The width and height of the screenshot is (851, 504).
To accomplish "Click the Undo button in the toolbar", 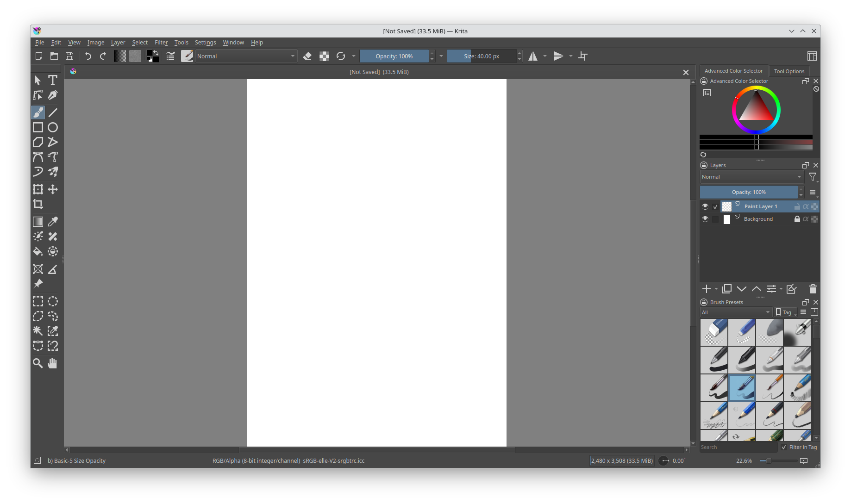I will coord(88,56).
